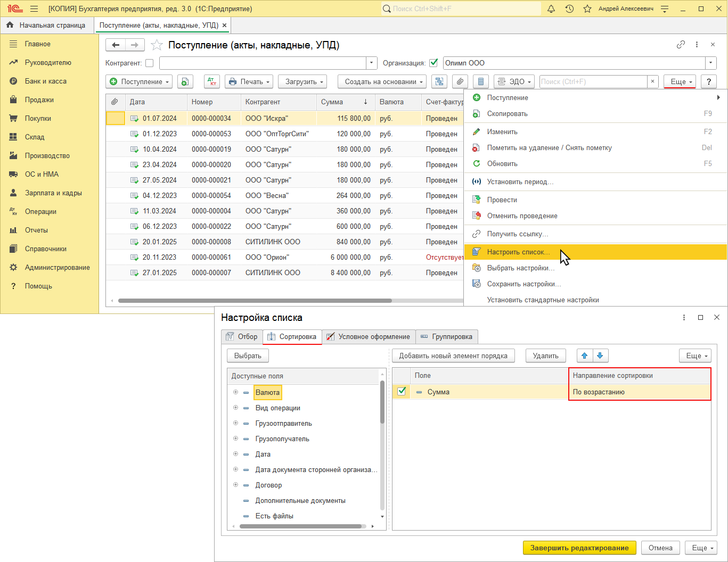The image size is (728, 562).
Task: Open three-dot menu of Настройка списка dialog
Action: click(x=684, y=317)
